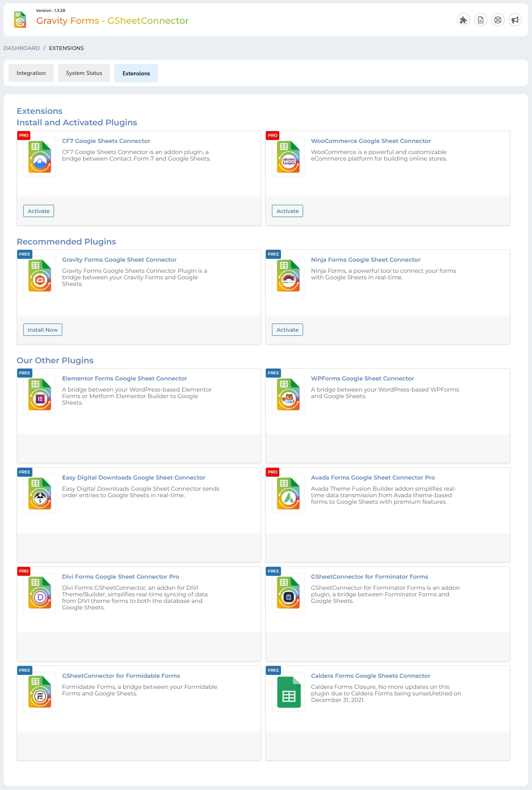This screenshot has width=532, height=790.
Task: Open the CF7 Google Sheets Connector title link
Action: pyautogui.click(x=106, y=141)
